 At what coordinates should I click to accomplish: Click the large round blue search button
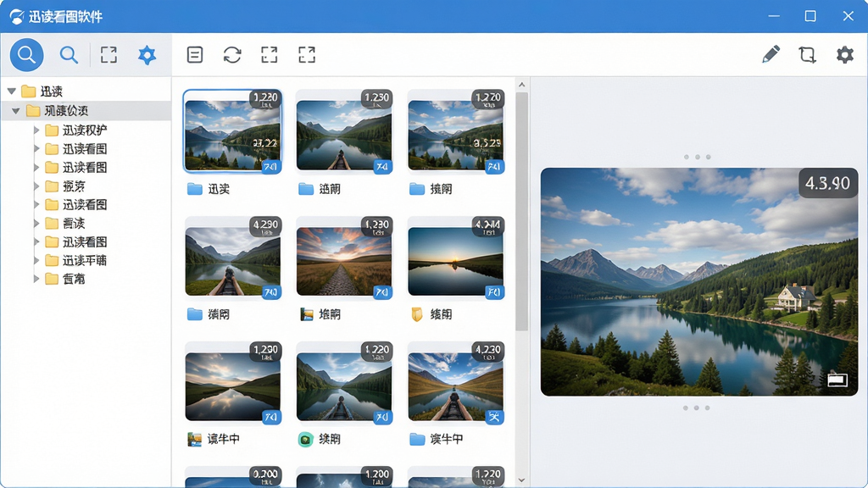[26, 55]
